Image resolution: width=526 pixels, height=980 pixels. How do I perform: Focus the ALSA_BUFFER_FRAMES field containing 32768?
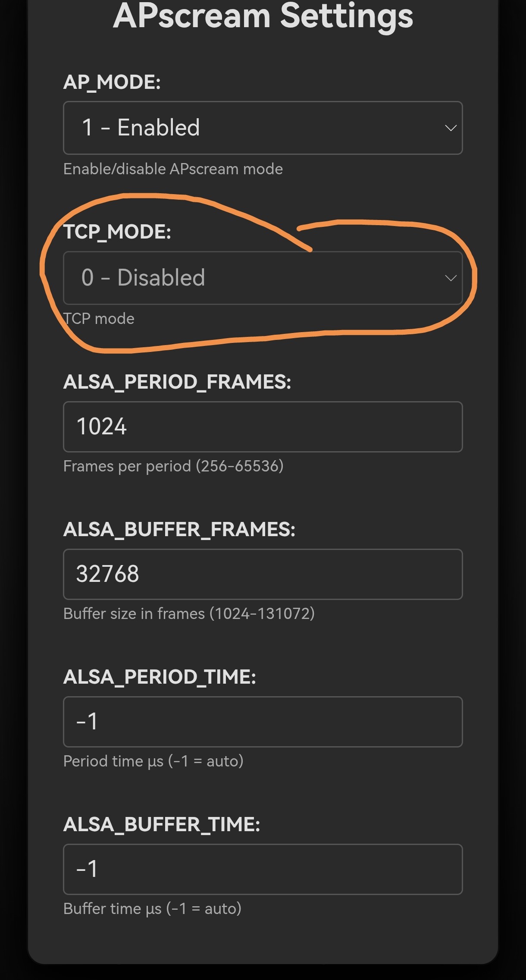[x=263, y=574]
